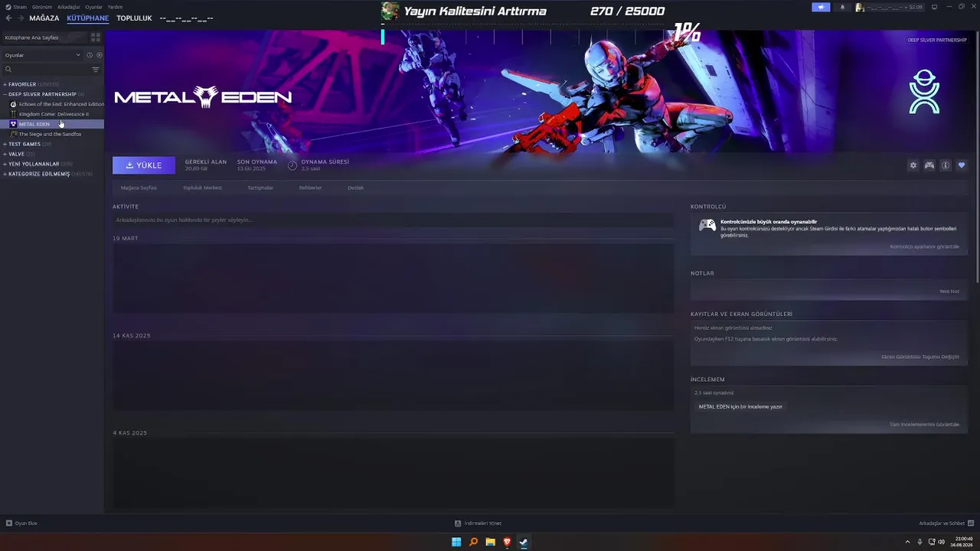
Task: Show recent games clock filter
Action: coord(90,55)
